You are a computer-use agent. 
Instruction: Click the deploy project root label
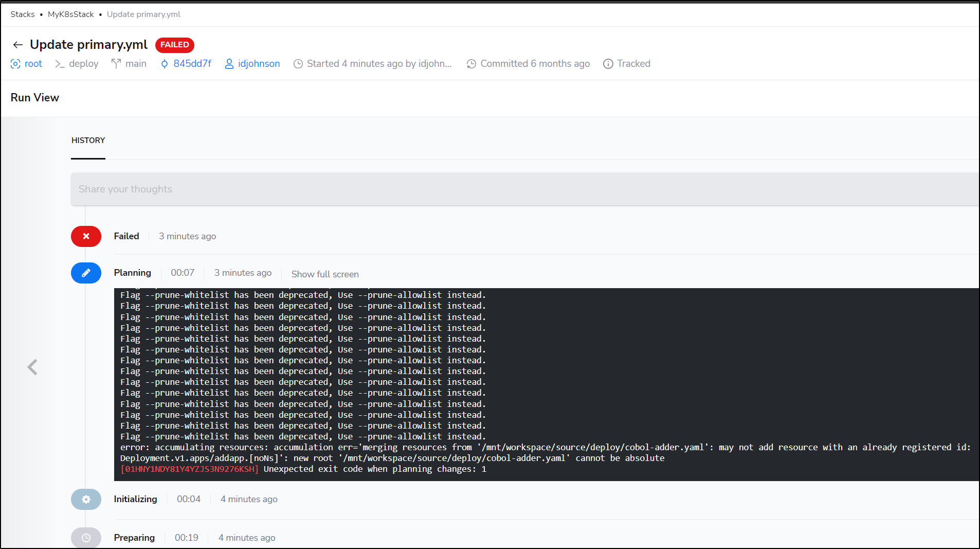pyautogui.click(x=83, y=64)
